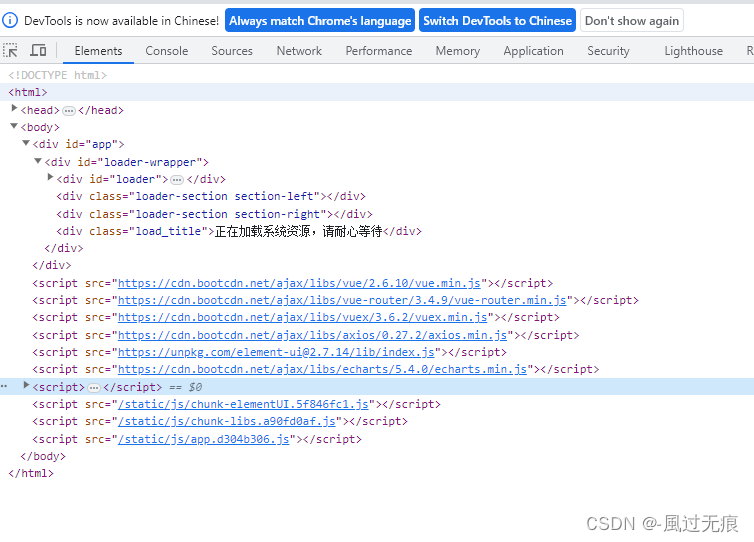Open the axios.min.js script link
This screenshot has height=542, width=754.
tap(313, 335)
